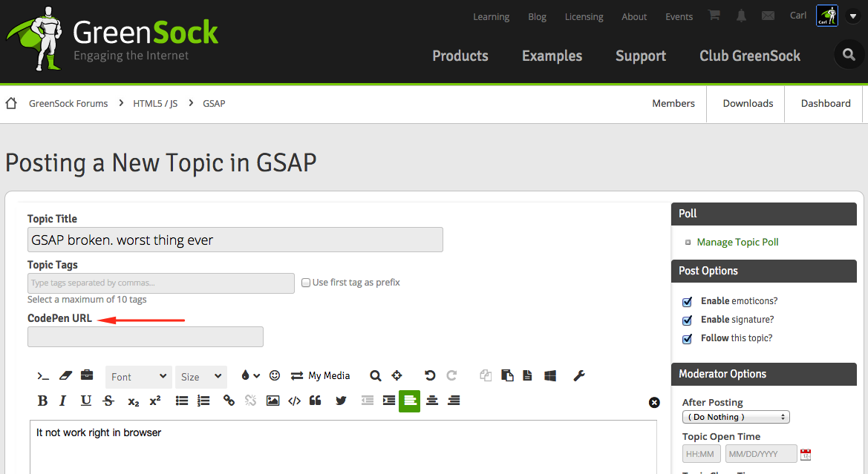Go to the Members tab
The image size is (868, 474).
click(673, 103)
